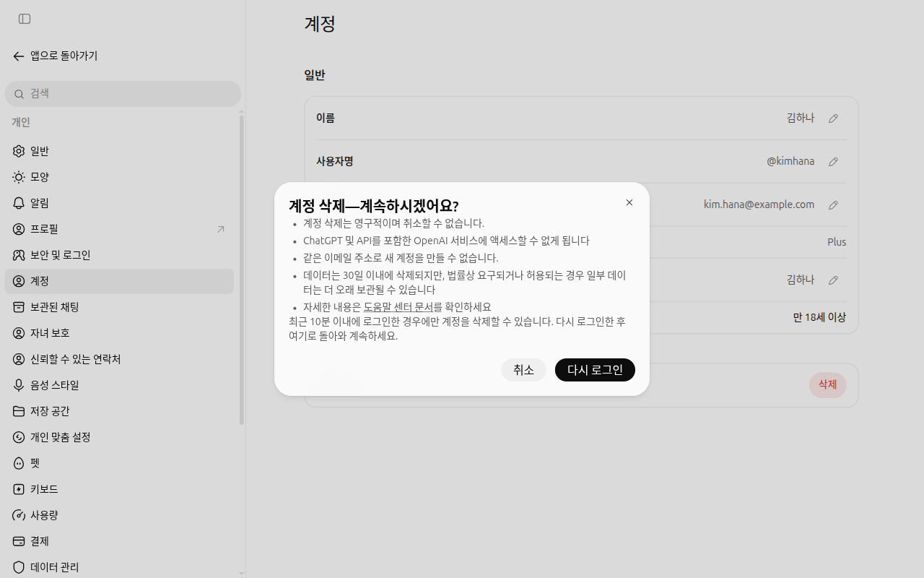The width and height of the screenshot is (924, 578).
Task: Click the folder icon beside 저장 공간
Action: [x=19, y=411]
